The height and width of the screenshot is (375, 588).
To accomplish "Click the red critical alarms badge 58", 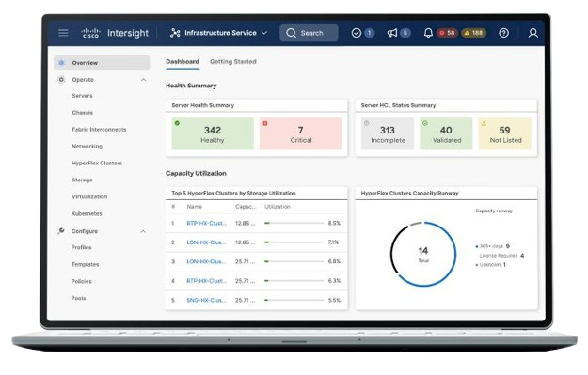I will (x=447, y=33).
